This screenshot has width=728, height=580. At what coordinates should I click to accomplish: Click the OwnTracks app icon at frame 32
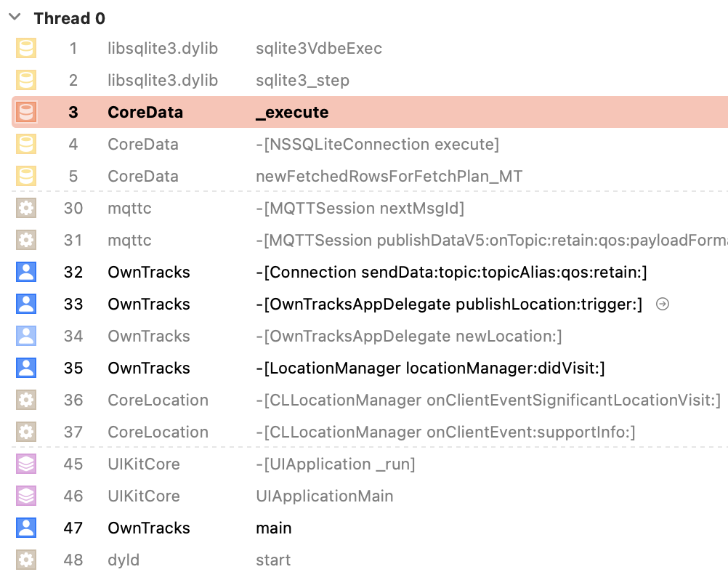(26, 272)
